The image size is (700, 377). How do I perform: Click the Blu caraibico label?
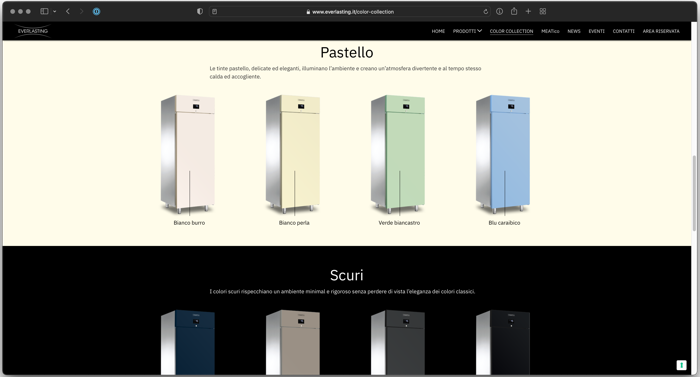tap(504, 222)
